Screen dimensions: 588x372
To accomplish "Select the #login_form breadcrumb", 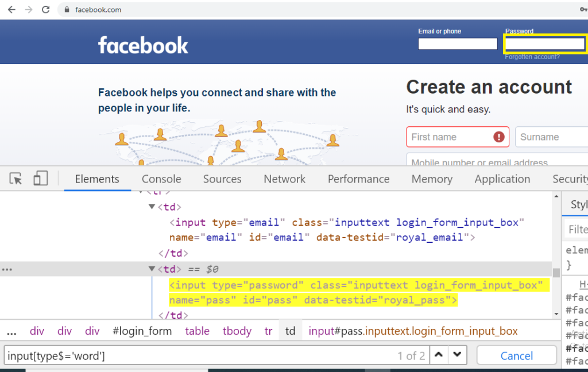I will 142,331.
